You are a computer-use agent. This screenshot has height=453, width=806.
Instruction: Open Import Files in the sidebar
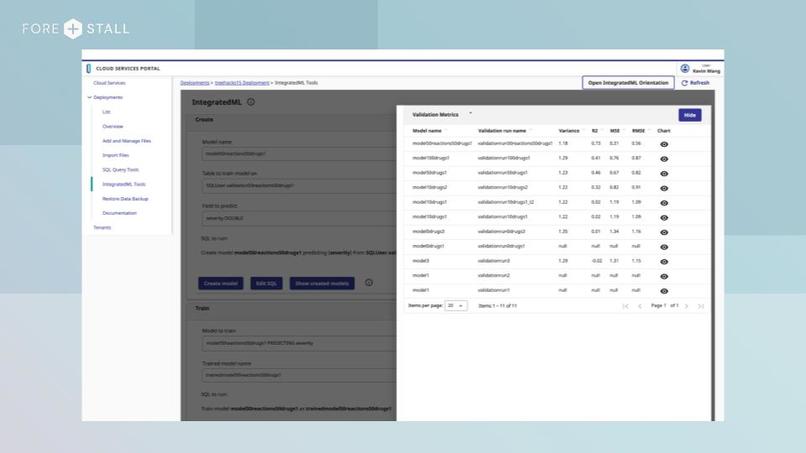pos(116,155)
